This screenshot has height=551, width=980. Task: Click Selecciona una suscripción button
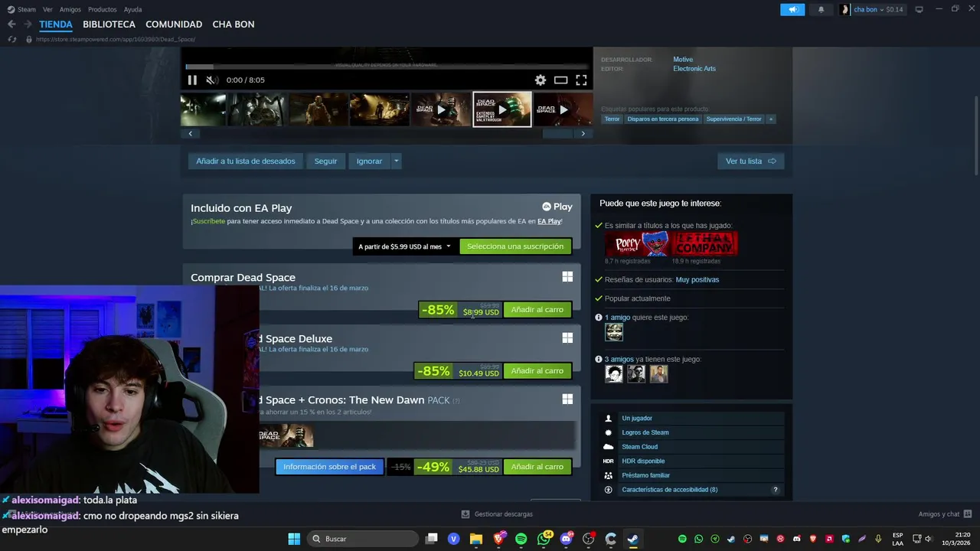click(515, 246)
